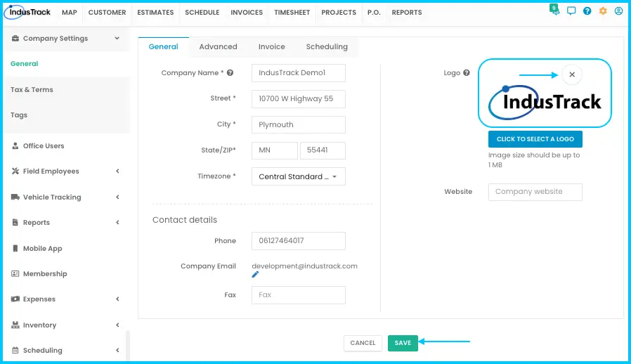Open the Timezone dropdown

pos(298,176)
